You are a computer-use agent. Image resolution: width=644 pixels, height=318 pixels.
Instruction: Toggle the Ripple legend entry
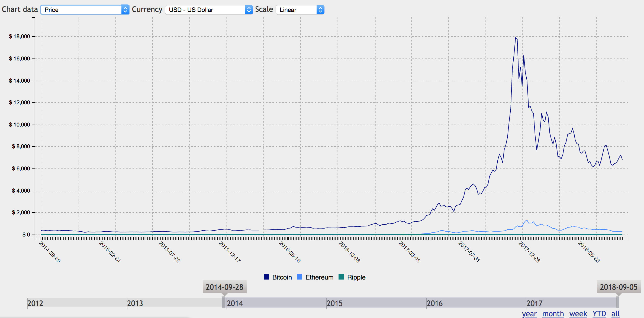(x=356, y=277)
